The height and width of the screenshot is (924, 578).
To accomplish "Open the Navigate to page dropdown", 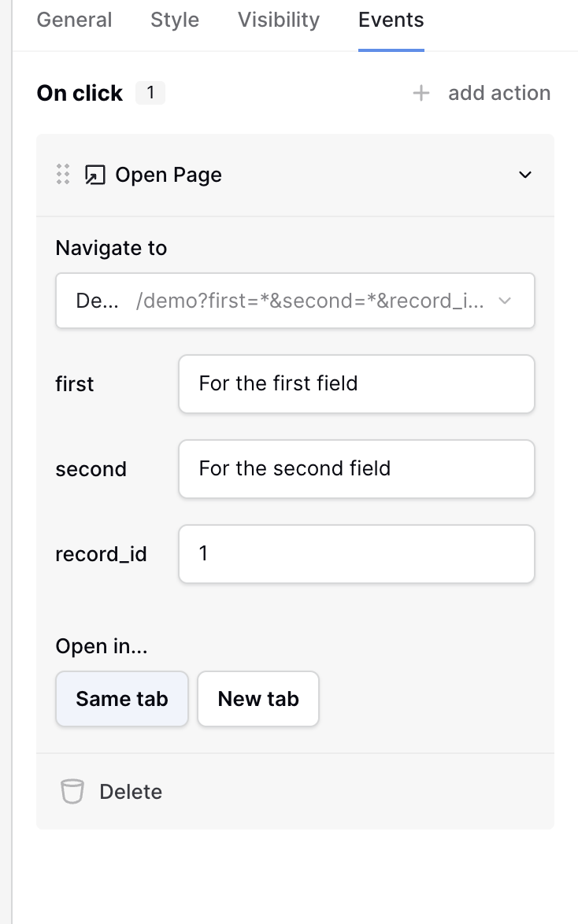I will 295,301.
